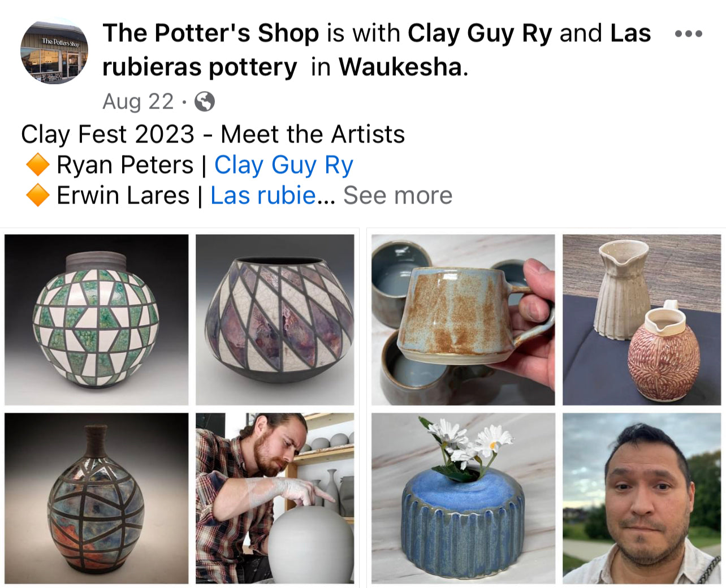View the photo of the potter shaping clay
The height and width of the screenshot is (588, 726).
(275, 498)
